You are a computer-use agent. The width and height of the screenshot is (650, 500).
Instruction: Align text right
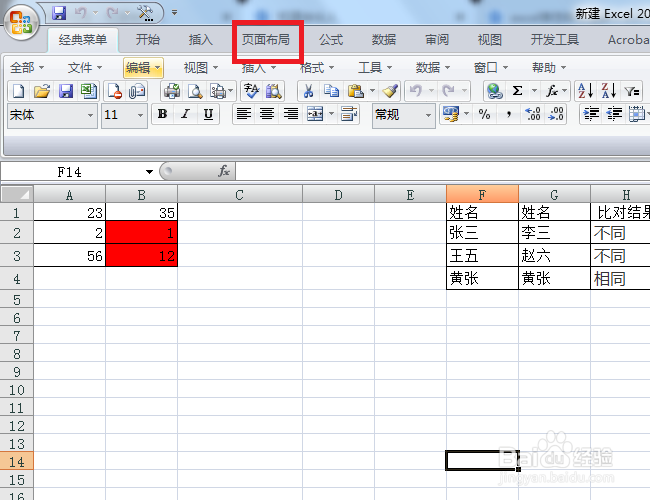point(291,114)
